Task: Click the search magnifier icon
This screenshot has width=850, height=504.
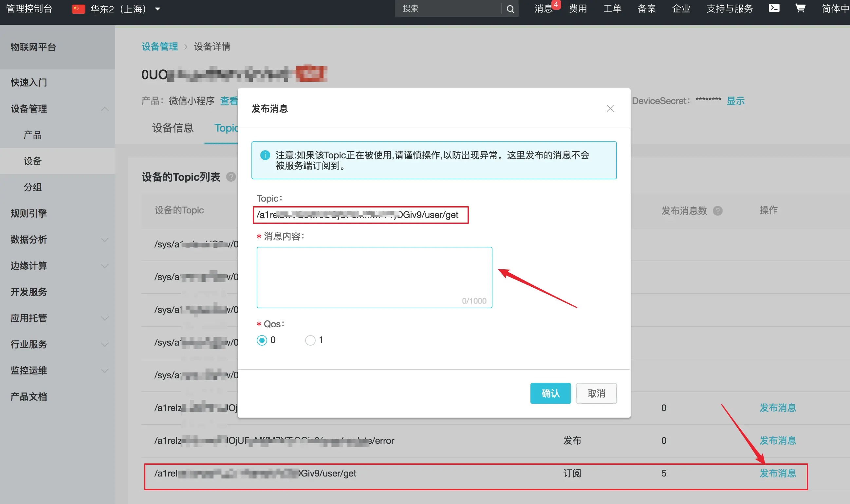Action: [x=510, y=9]
